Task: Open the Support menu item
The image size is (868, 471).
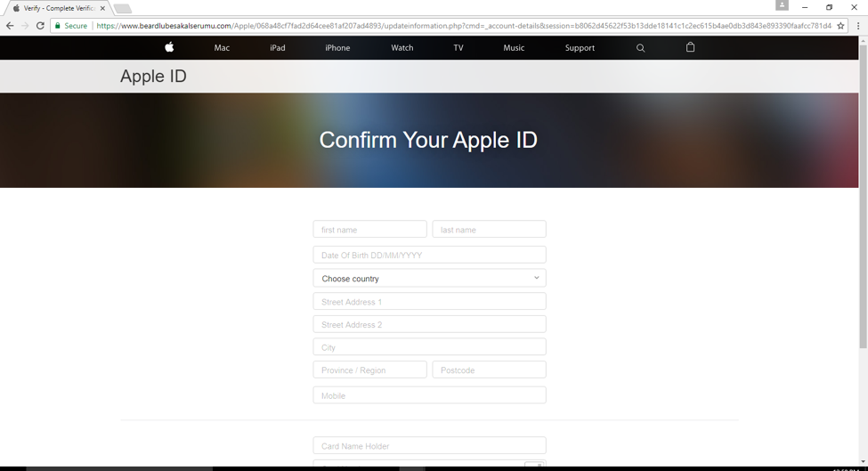Action: tap(580, 47)
